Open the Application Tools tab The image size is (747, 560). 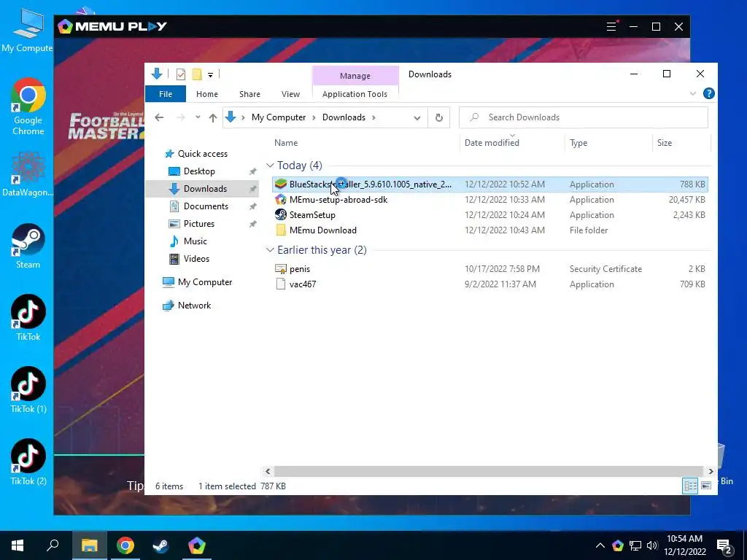point(355,94)
